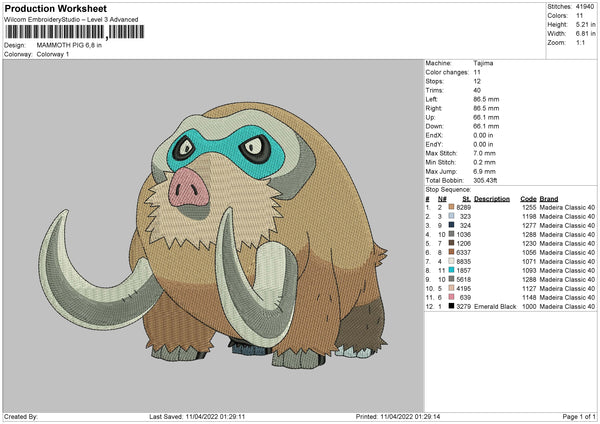Click the 'Emerald Black' description in row 12

click(495, 307)
